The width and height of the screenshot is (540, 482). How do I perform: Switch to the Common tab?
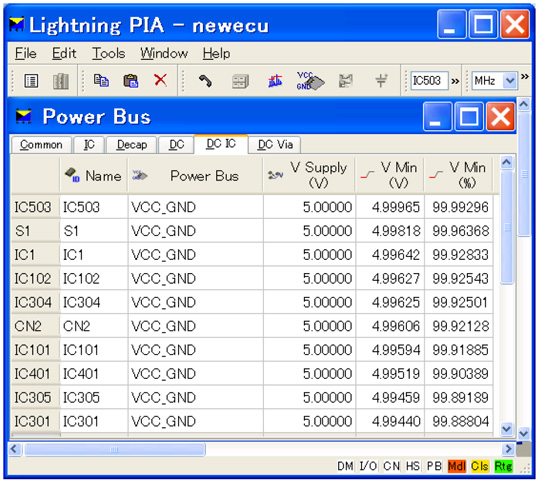click(41, 145)
